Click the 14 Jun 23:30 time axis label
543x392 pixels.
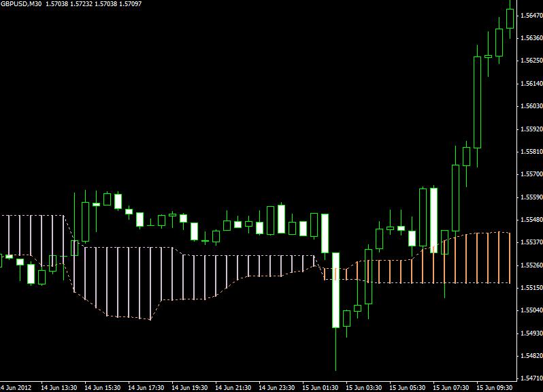pyautogui.click(x=277, y=388)
